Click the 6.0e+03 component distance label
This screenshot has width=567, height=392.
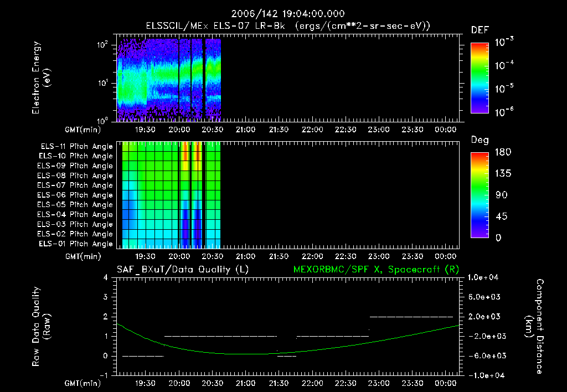[484, 297]
